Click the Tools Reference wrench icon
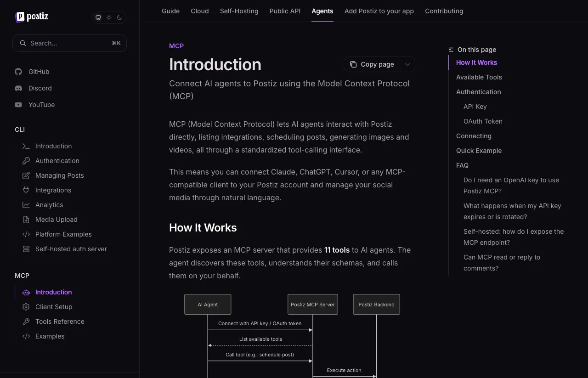 pyautogui.click(x=26, y=322)
